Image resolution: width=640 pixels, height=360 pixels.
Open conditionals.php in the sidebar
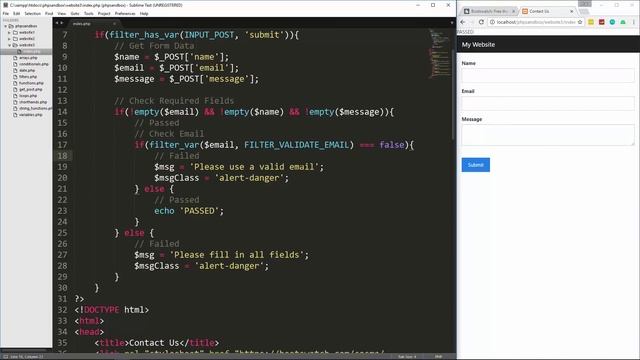[34, 64]
